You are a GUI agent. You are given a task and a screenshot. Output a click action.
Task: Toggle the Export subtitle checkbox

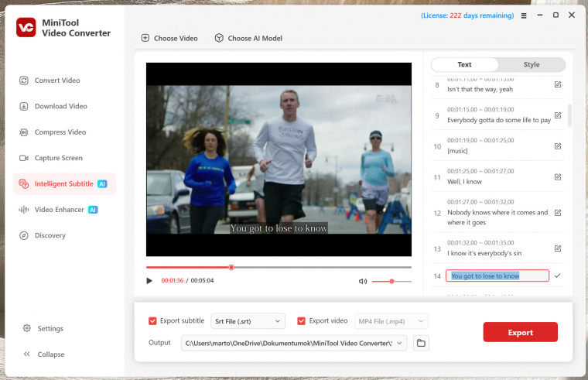click(152, 321)
